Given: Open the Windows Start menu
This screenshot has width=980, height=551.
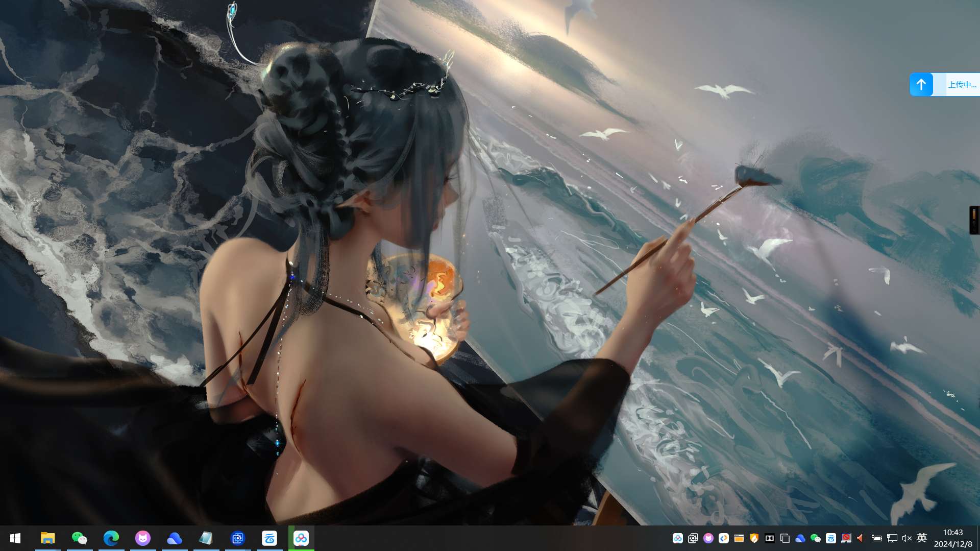Looking at the screenshot, I should point(15,538).
